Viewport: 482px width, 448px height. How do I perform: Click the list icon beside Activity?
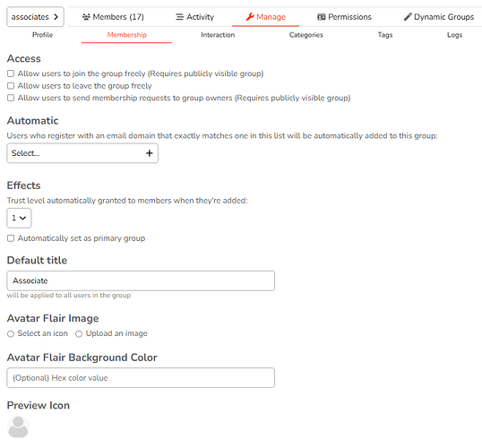(x=179, y=17)
